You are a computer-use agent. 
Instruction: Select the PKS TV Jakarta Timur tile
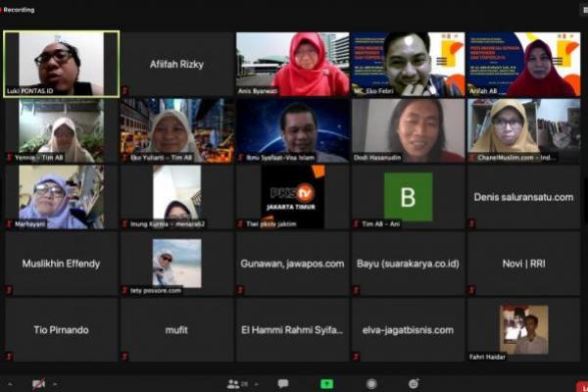click(x=293, y=197)
